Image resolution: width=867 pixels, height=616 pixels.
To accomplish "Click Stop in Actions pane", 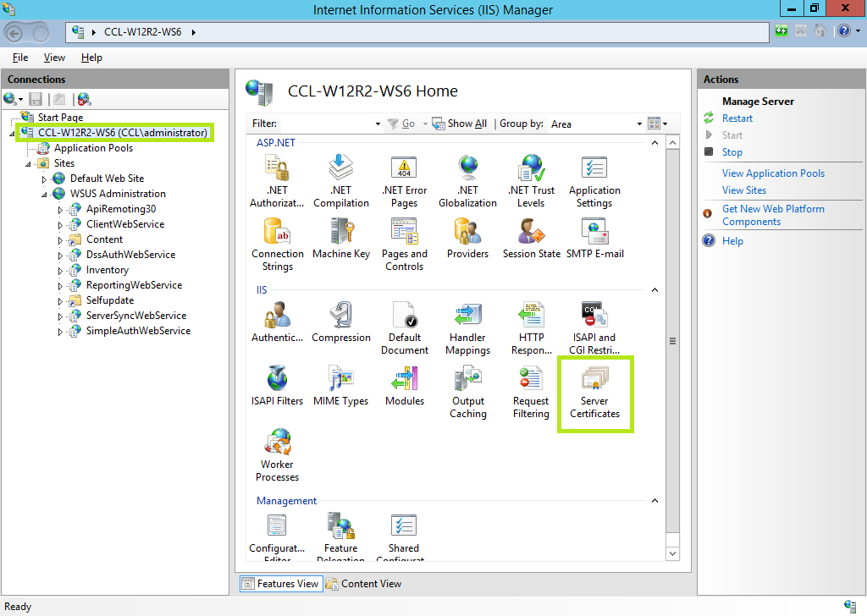I will 732,152.
